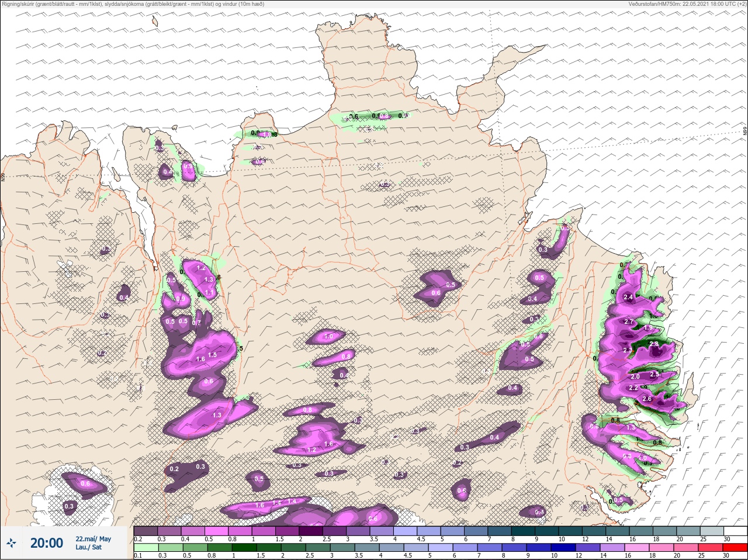Image resolution: width=748 pixels, height=560 pixels.
Task: Select the bright red 30 swatch in the lower legend row
Action: click(736, 548)
